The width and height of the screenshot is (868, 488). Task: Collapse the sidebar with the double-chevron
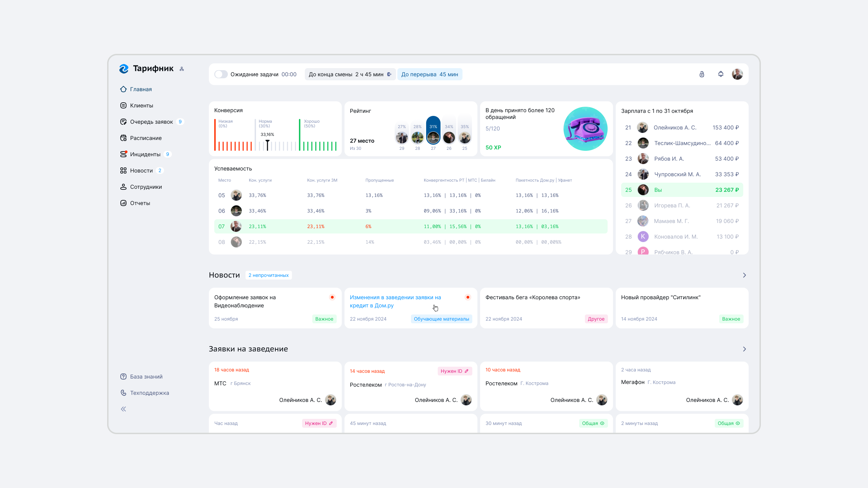click(123, 409)
